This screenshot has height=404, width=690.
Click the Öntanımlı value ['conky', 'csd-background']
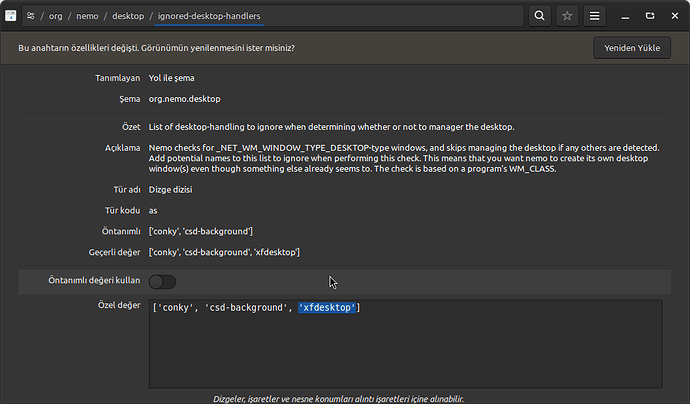pyautogui.click(x=201, y=232)
